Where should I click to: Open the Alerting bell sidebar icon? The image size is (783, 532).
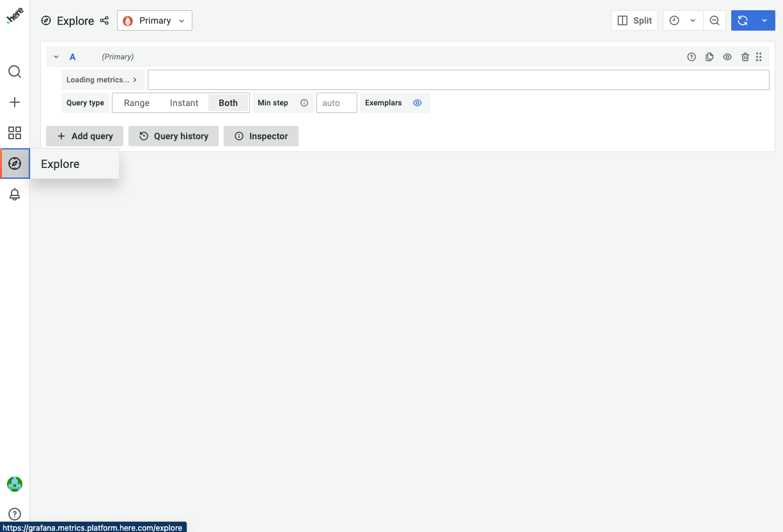(15, 194)
